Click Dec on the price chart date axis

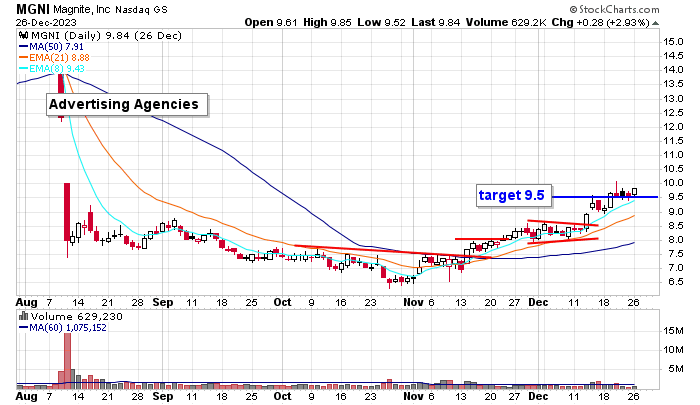point(538,302)
